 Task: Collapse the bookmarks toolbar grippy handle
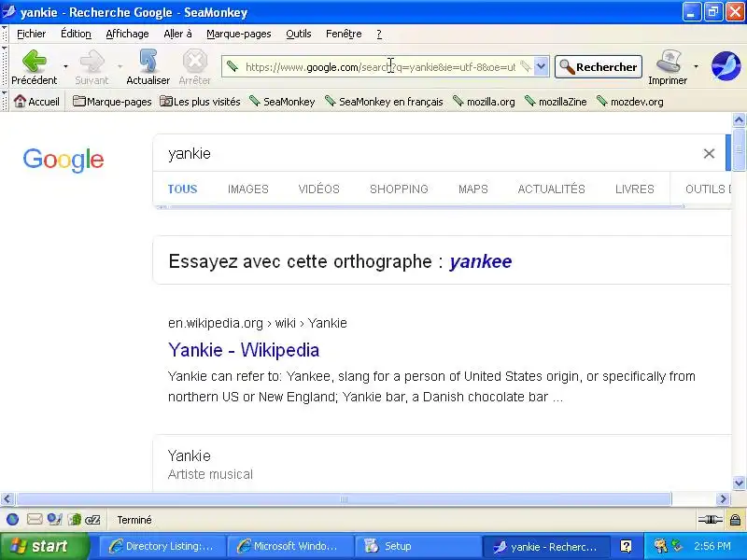pos(5,101)
